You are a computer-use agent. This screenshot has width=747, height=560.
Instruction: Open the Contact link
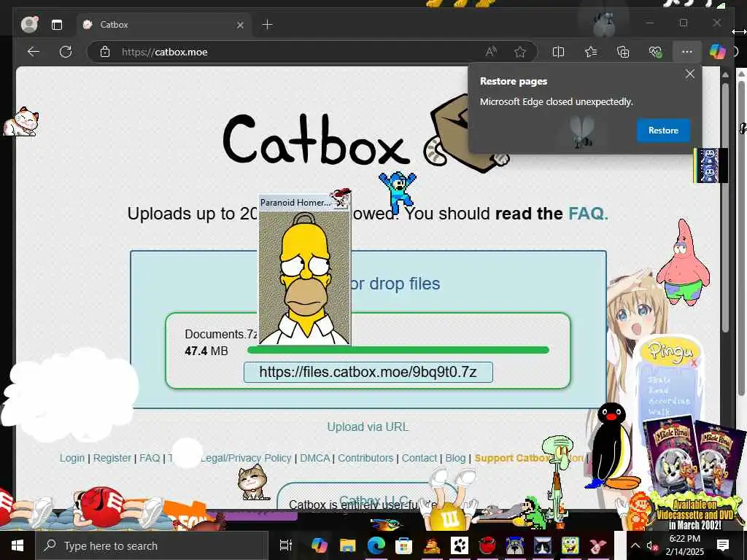419,458
